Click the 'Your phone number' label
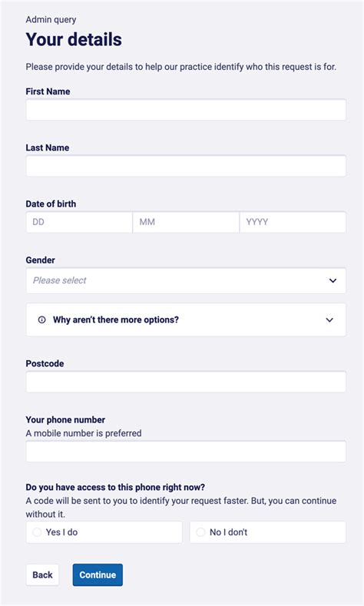The width and height of the screenshot is (364, 606). pyautogui.click(x=65, y=419)
